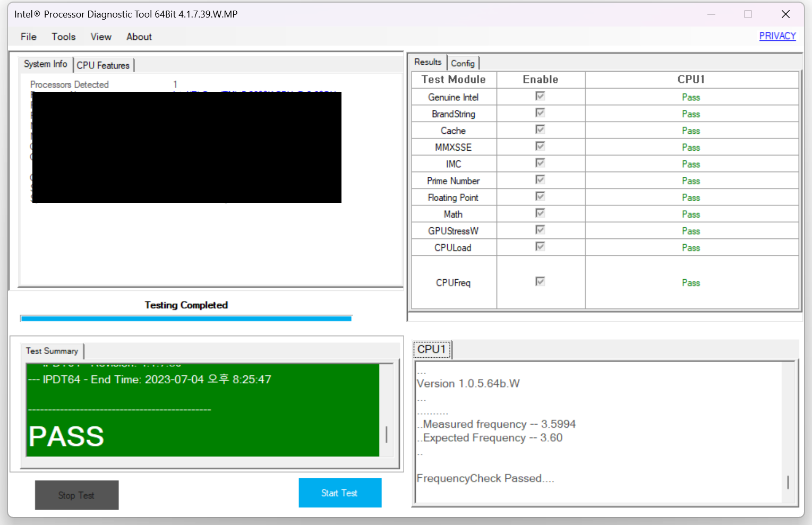812x525 pixels.
Task: Click the Measured frequency 3.5994 line
Action: coord(497,424)
